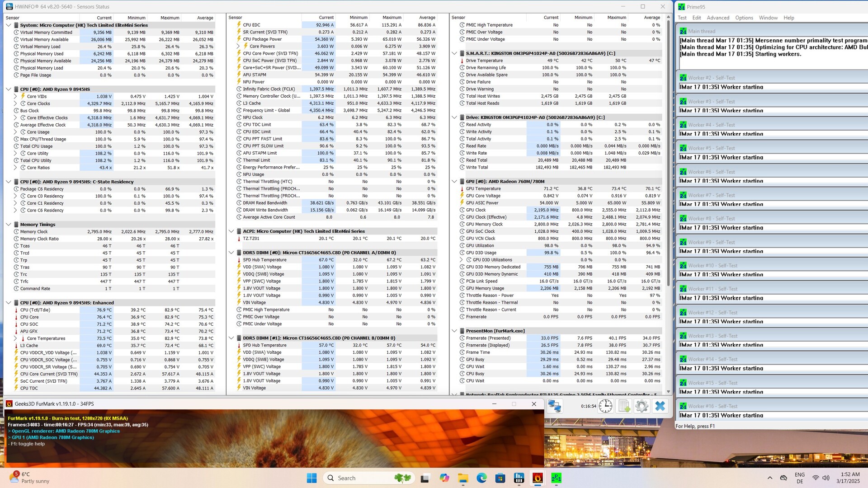Viewport: 868px width, 488px height.
Task: Collapse GPU [#0] AMD Radeon section
Action: coord(454,182)
